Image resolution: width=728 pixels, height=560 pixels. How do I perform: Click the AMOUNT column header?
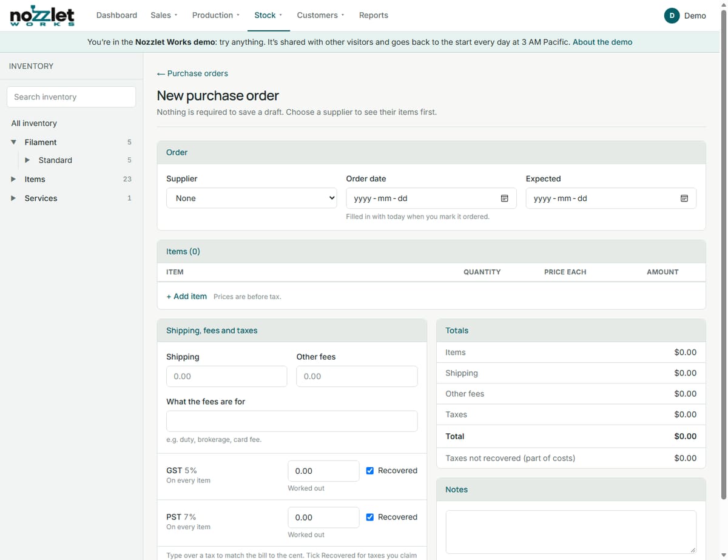click(662, 272)
